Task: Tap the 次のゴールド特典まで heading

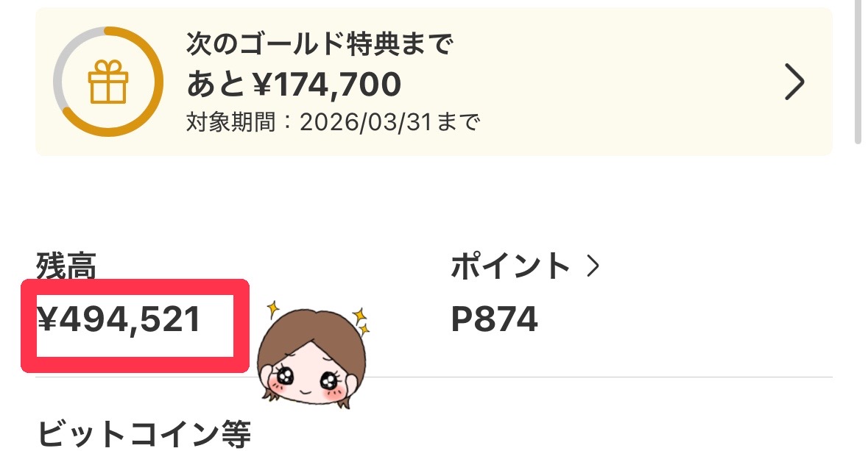Action: tap(320, 44)
